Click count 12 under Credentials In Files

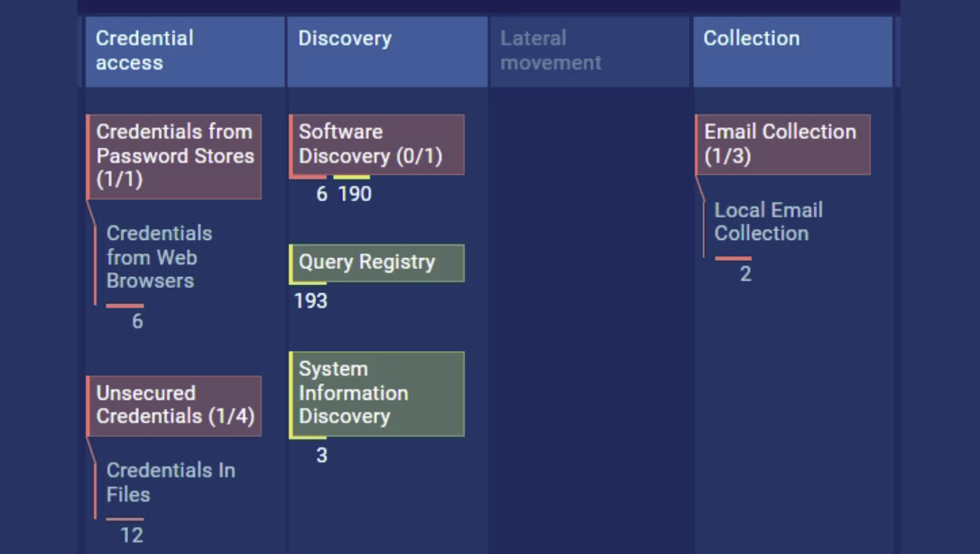tap(132, 535)
